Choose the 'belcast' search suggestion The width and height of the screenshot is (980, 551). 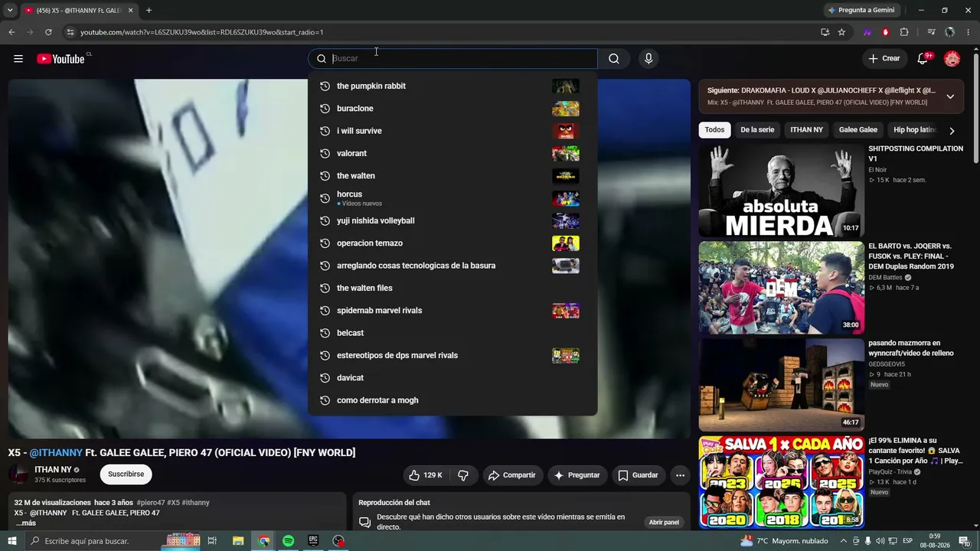pyautogui.click(x=452, y=333)
